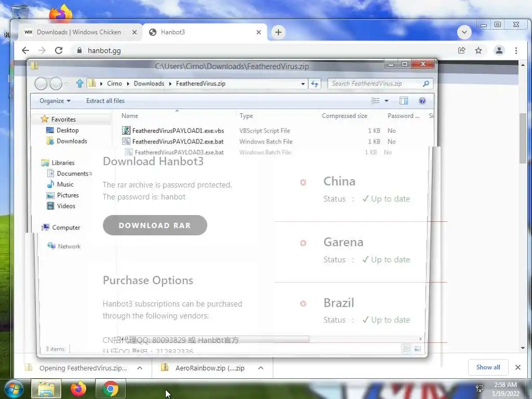
Task: Select FeatheredVirusPAYLOAD2.exe.bat file
Action: pos(178,141)
